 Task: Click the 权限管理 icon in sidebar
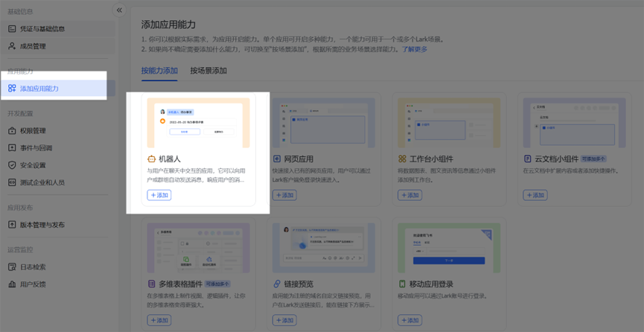(x=12, y=131)
